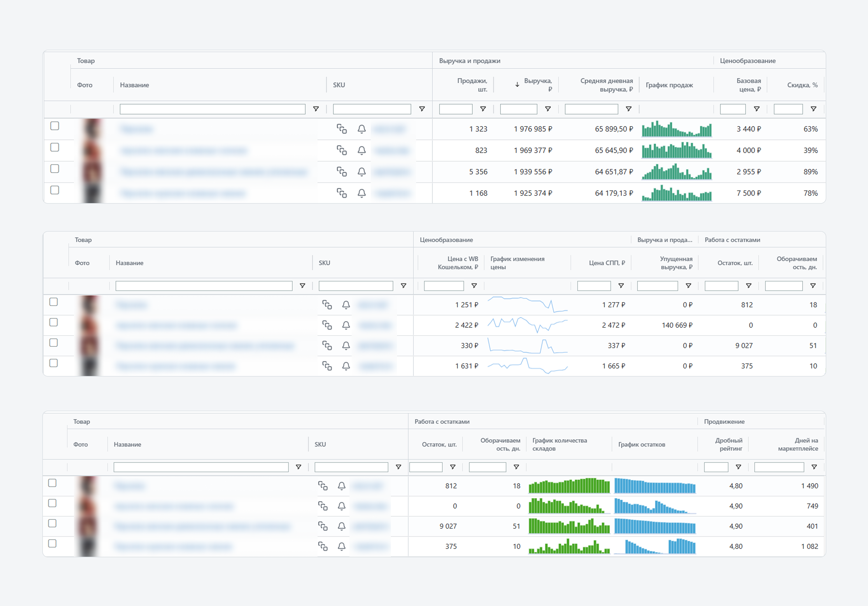Screen dimensions: 868x606
Task: Click the copy icon in the first row of the top table
Action: pyautogui.click(x=341, y=129)
